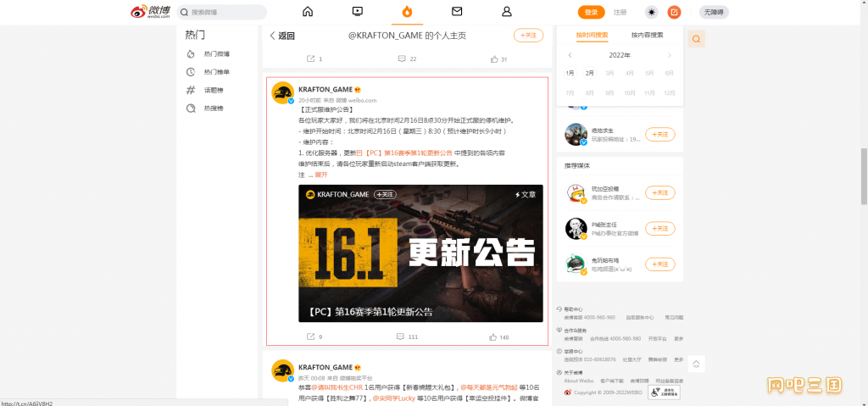The image size is (868, 406).
Task: Go to previous year in date picker
Action: tap(570, 55)
